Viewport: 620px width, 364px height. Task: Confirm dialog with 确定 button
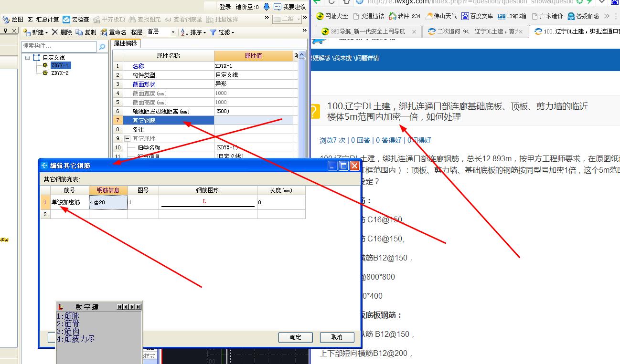pos(296,337)
